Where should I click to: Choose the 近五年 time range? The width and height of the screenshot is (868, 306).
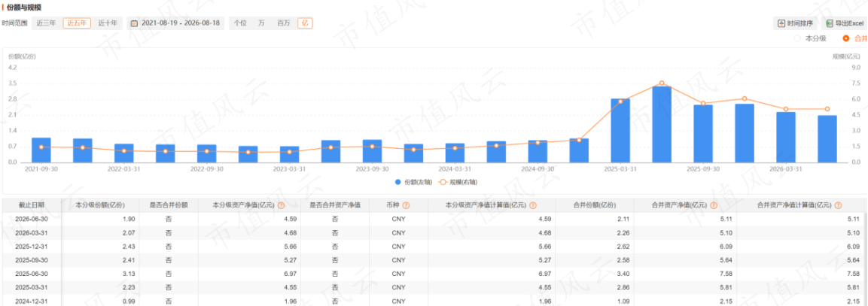point(77,23)
